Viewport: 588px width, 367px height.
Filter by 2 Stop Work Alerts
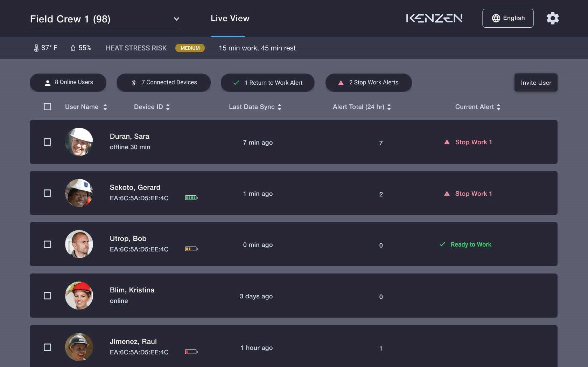[369, 83]
